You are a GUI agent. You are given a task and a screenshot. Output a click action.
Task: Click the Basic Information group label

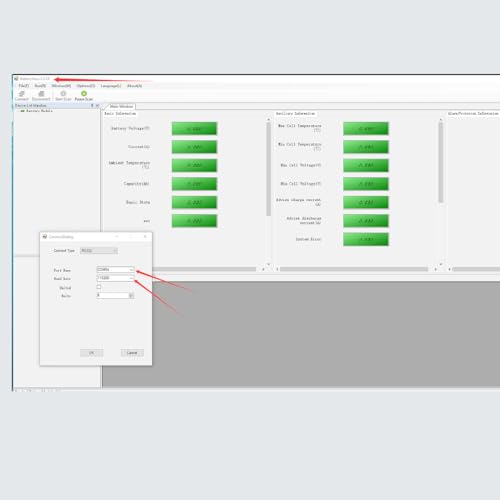120,114
